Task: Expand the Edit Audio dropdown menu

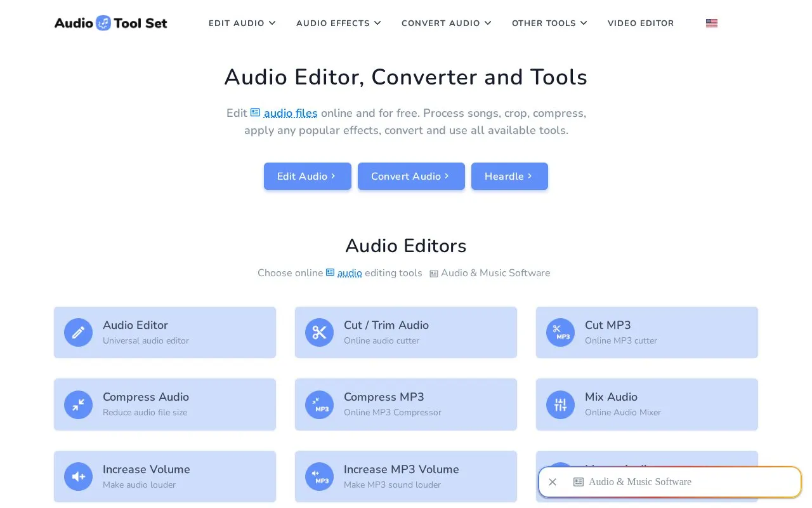Action: (242, 23)
